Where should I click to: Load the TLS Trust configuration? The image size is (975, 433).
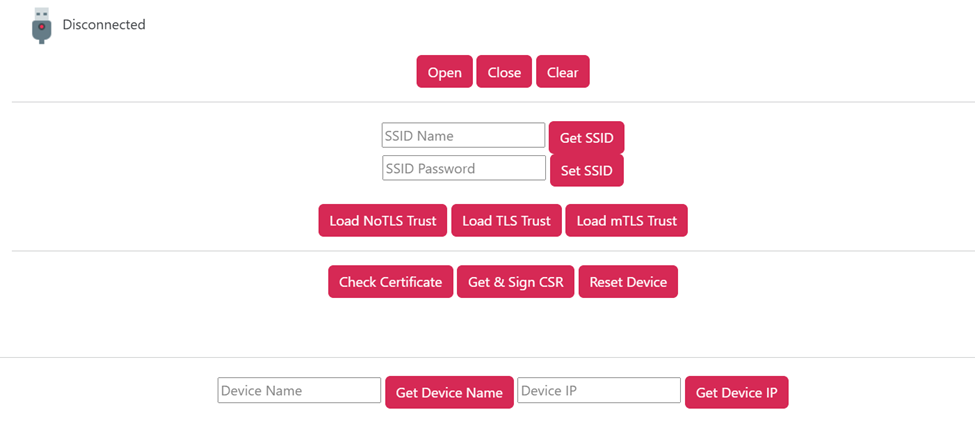click(x=506, y=220)
